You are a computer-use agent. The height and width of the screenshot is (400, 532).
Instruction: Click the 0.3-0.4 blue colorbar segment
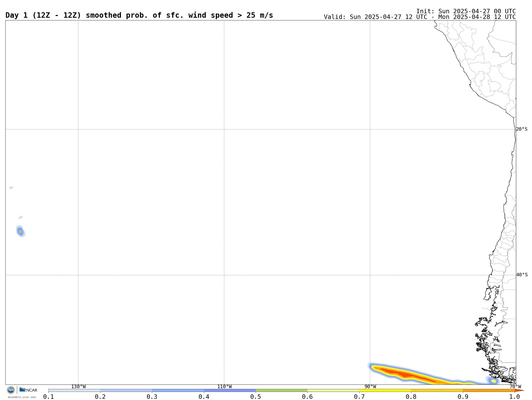click(x=178, y=390)
